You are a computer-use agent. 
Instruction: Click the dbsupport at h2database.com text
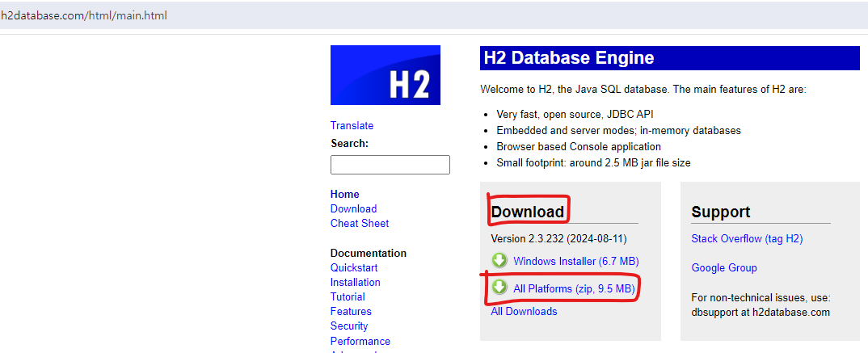pyautogui.click(x=761, y=312)
